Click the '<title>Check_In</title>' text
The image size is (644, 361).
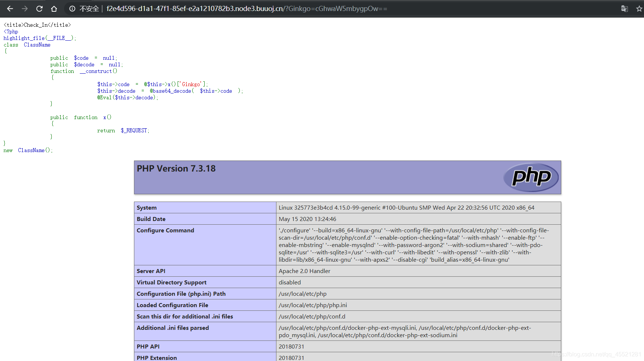tap(37, 25)
